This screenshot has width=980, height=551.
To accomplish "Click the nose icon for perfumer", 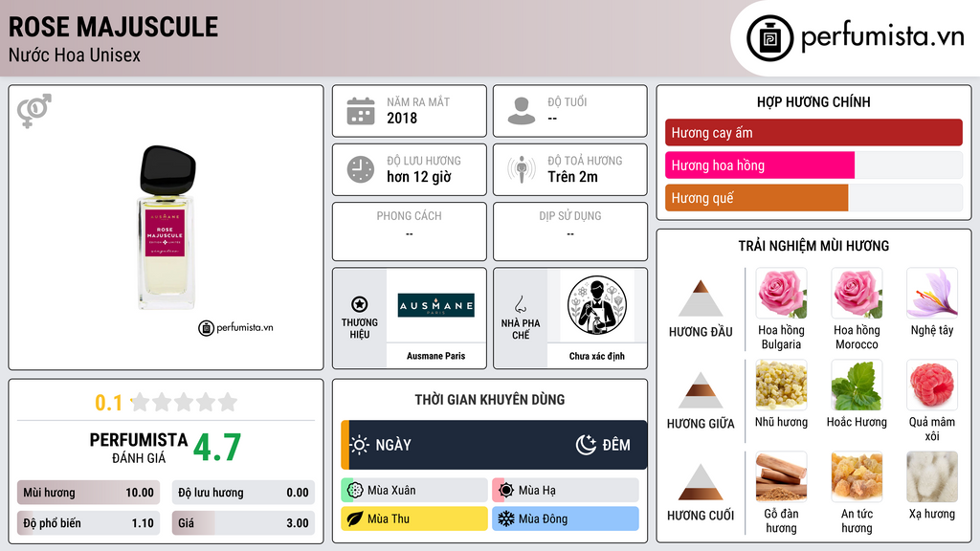I will 520,304.
